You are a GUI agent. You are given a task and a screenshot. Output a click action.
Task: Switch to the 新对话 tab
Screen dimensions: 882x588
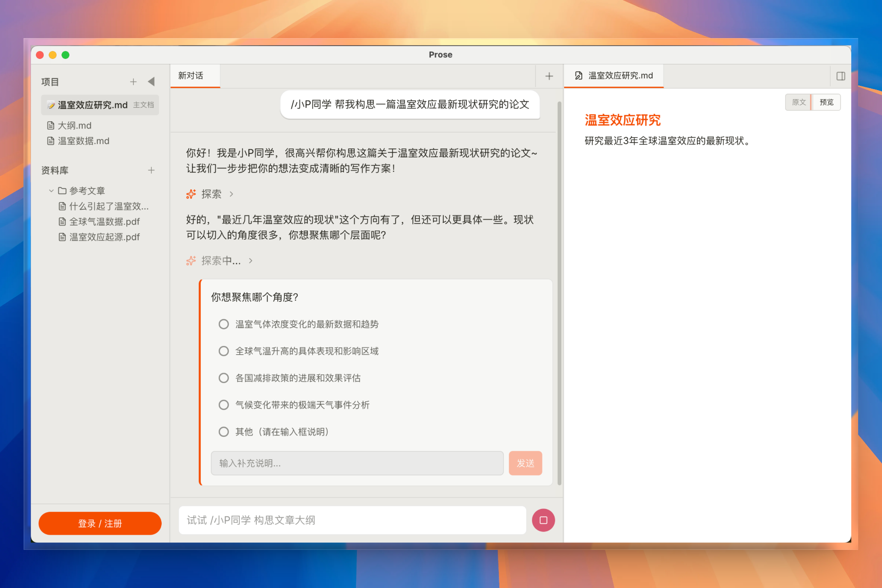pos(191,76)
